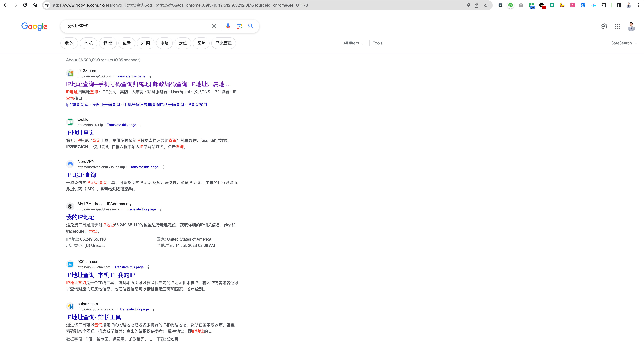Open the Google apps grid
This screenshot has height=349, width=644.
tap(618, 26)
